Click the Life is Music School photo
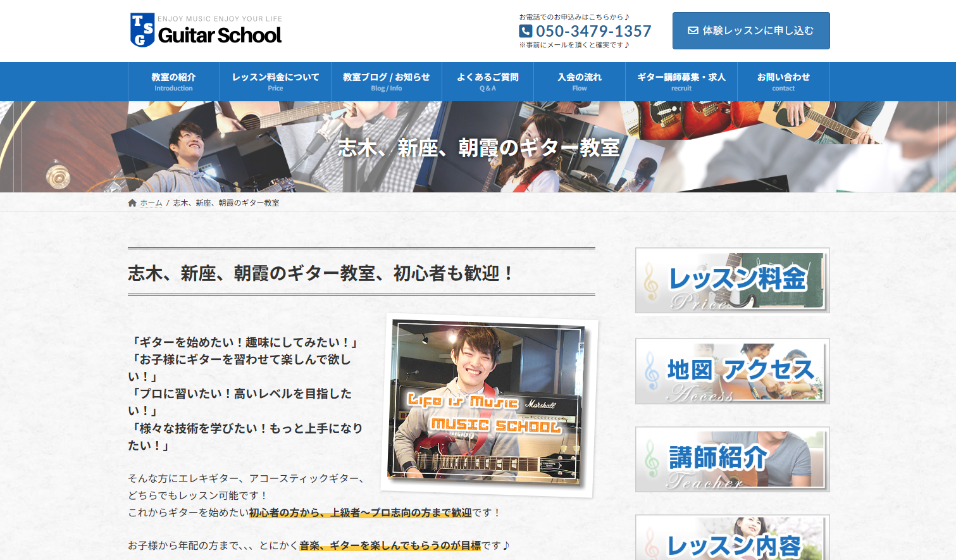The image size is (956, 560). click(488, 405)
